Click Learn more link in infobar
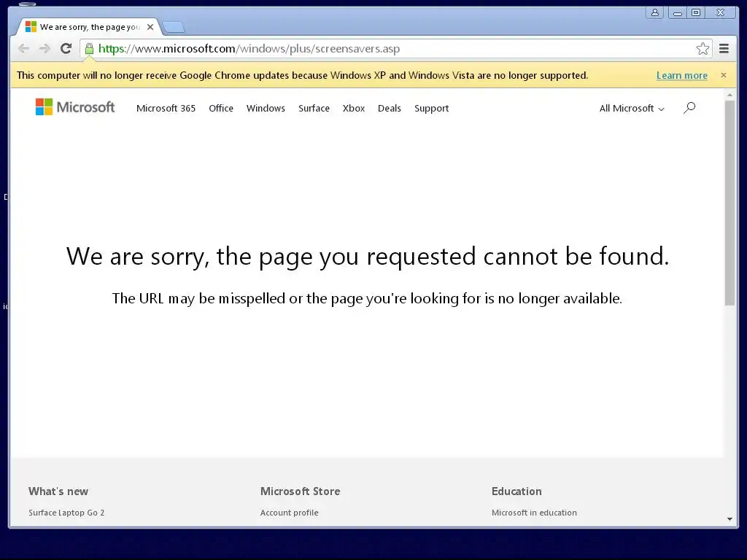The height and width of the screenshot is (560, 747). (x=682, y=75)
